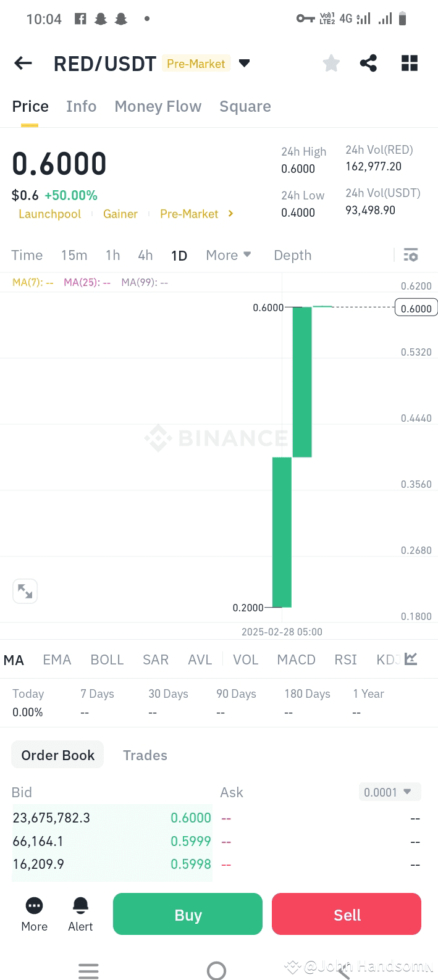Open the Pre-Market tag link
Image resolution: width=438 pixels, height=980 pixels.
click(x=196, y=214)
